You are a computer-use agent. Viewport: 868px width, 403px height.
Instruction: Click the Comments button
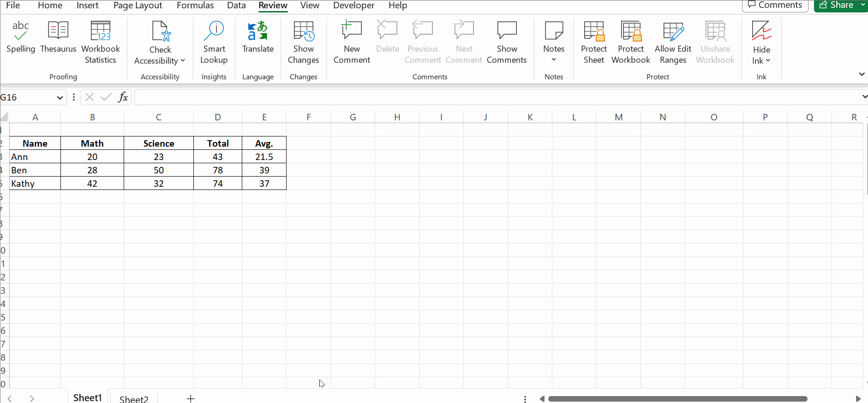tap(775, 5)
